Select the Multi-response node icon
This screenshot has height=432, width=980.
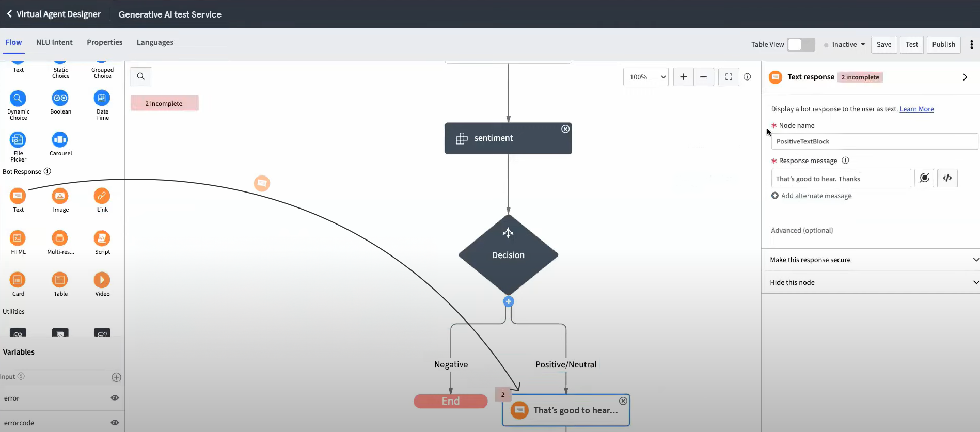coord(60,238)
